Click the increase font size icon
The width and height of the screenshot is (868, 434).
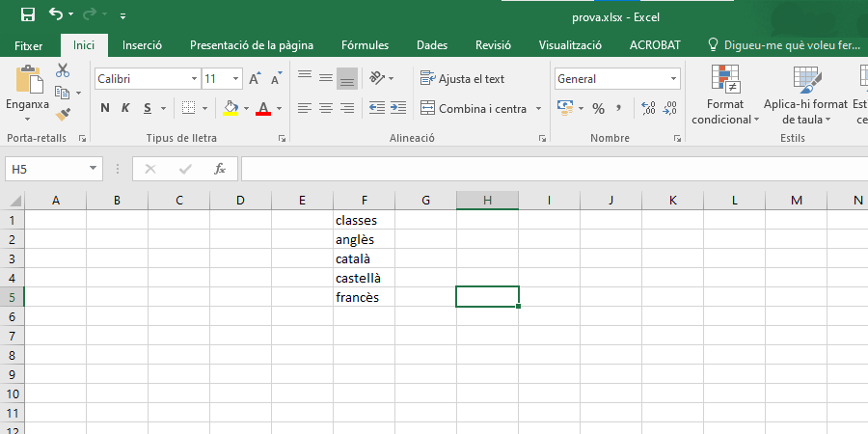(x=255, y=79)
